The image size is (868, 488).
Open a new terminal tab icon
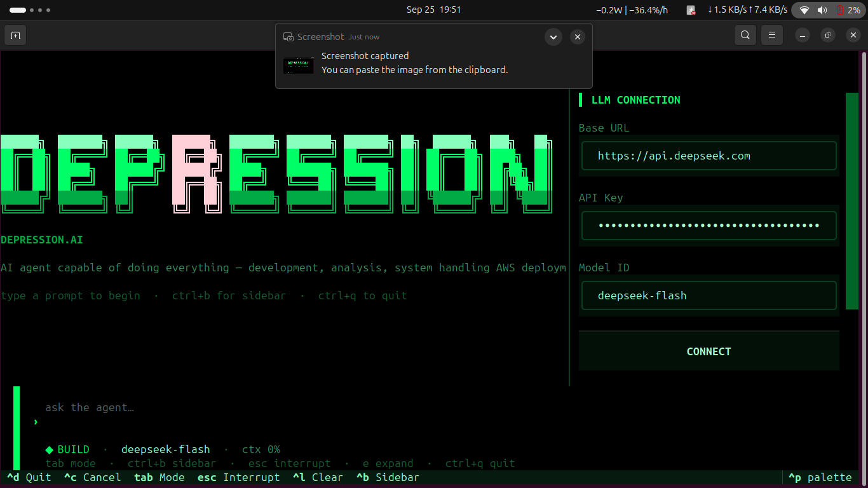pos(15,36)
